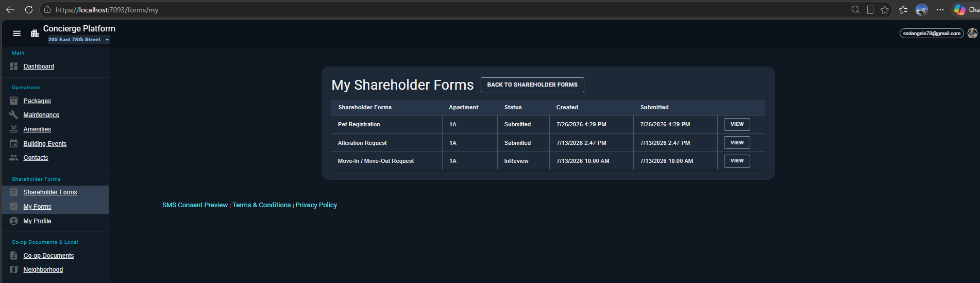980x283 pixels.
Task: Click the InReview status cell
Action: click(x=523, y=161)
